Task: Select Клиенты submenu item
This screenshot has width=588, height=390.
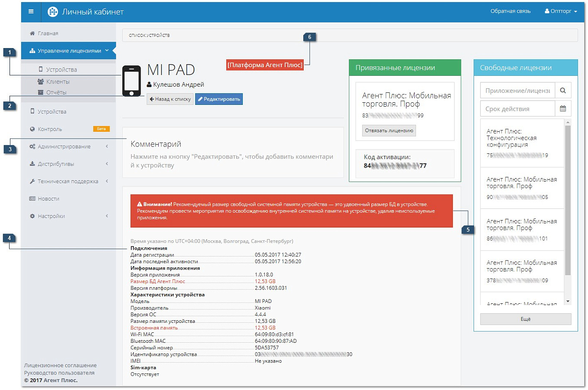Action: [x=58, y=81]
